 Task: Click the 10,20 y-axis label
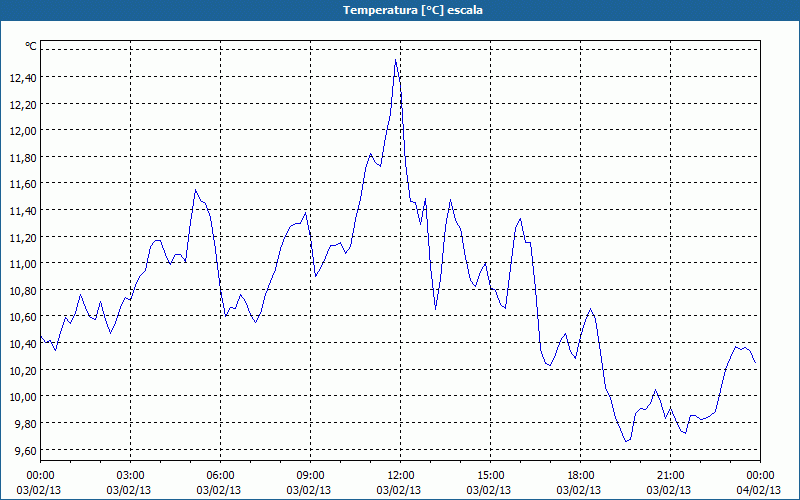[x=23, y=370]
